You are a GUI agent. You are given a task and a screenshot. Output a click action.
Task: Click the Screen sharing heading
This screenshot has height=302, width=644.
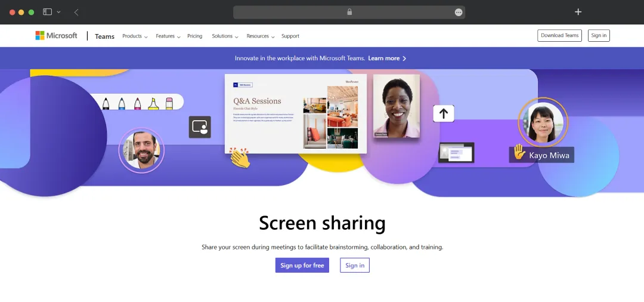click(x=322, y=224)
